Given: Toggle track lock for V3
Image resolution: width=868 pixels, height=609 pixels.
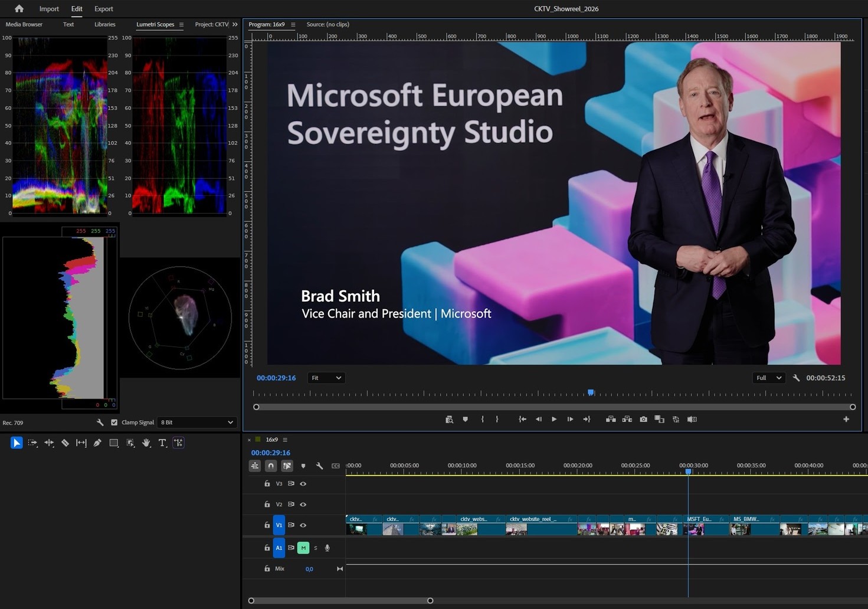Looking at the screenshot, I should [x=267, y=483].
